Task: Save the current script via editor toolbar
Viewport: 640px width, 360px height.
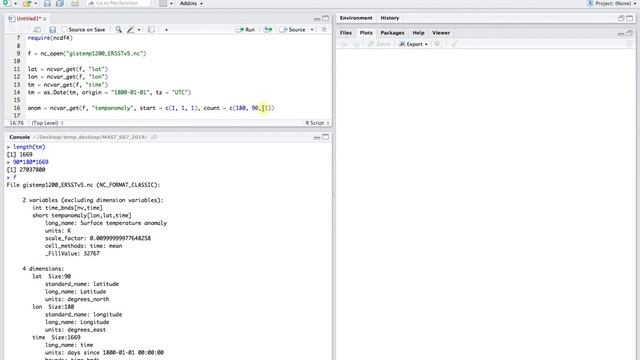Action: [x=53, y=30]
